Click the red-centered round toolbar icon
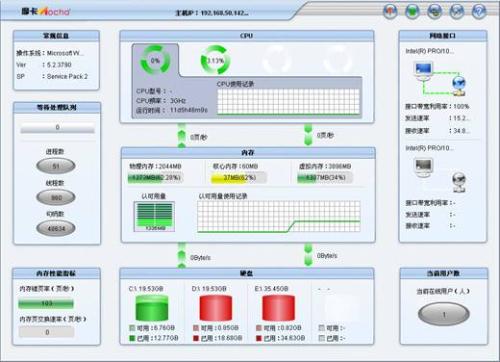 click(x=390, y=12)
